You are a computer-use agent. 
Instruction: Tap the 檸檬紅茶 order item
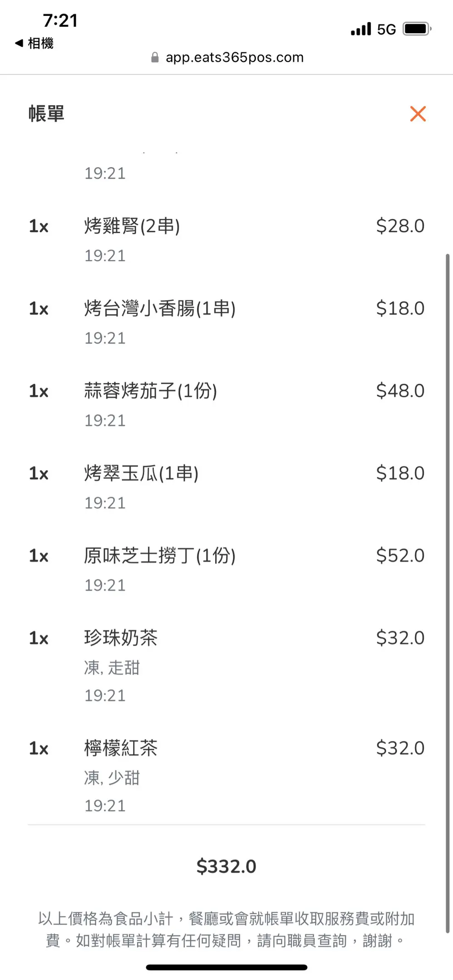click(x=121, y=748)
